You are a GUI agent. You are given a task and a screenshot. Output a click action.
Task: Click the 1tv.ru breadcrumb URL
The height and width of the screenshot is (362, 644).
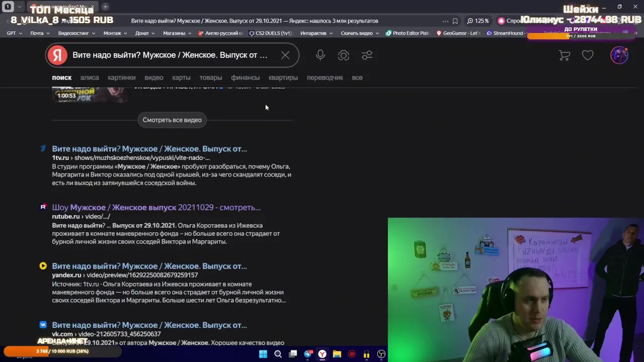tap(131, 158)
